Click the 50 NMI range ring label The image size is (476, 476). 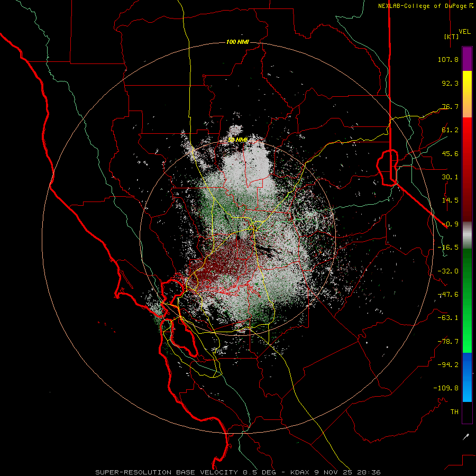coord(237,140)
